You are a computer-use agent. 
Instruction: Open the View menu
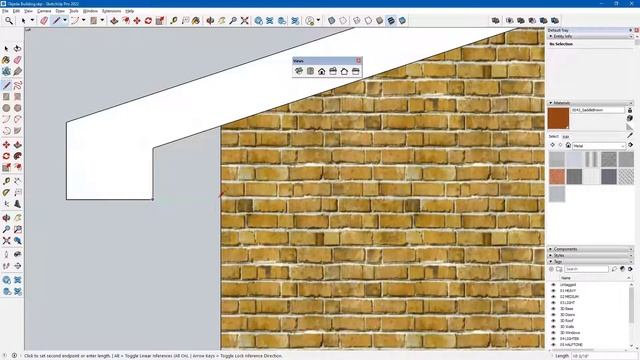pyautogui.click(x=29, y=11)
